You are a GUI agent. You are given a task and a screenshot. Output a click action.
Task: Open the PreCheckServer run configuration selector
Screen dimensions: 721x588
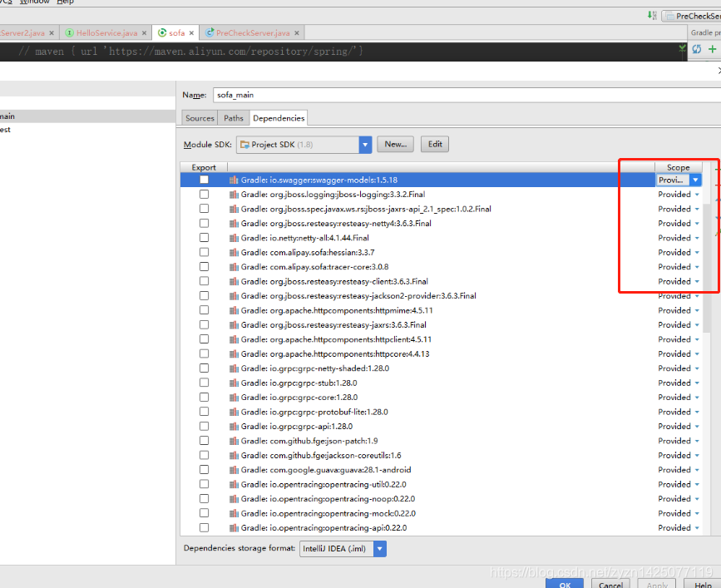click(x=691, y=16)
